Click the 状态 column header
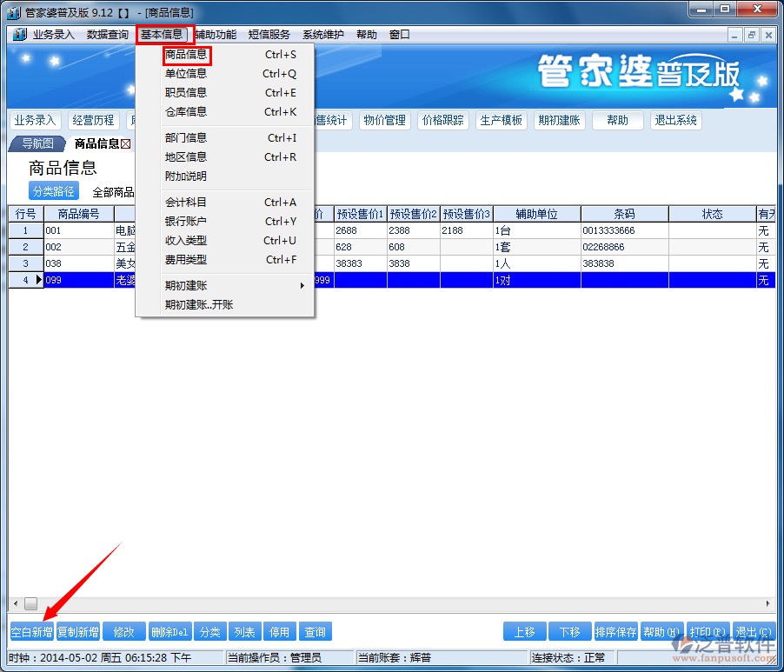 713,214
